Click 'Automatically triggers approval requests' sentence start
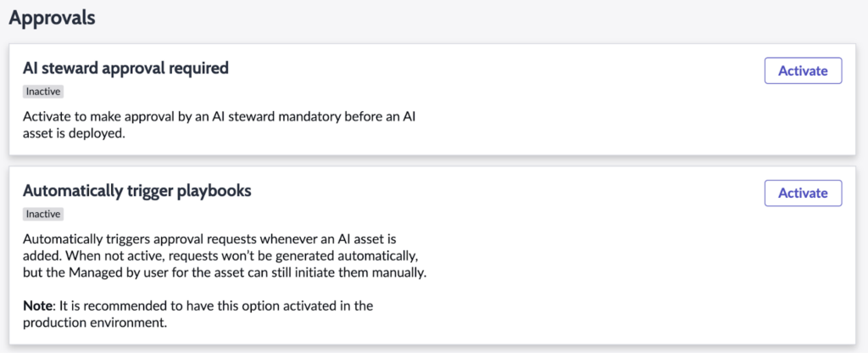This screenshot has width=868, height=353. (136, 239)
